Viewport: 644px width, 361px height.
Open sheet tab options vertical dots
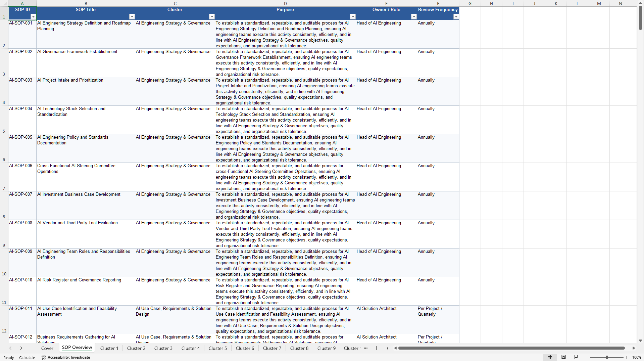click(x=387, y=348)
